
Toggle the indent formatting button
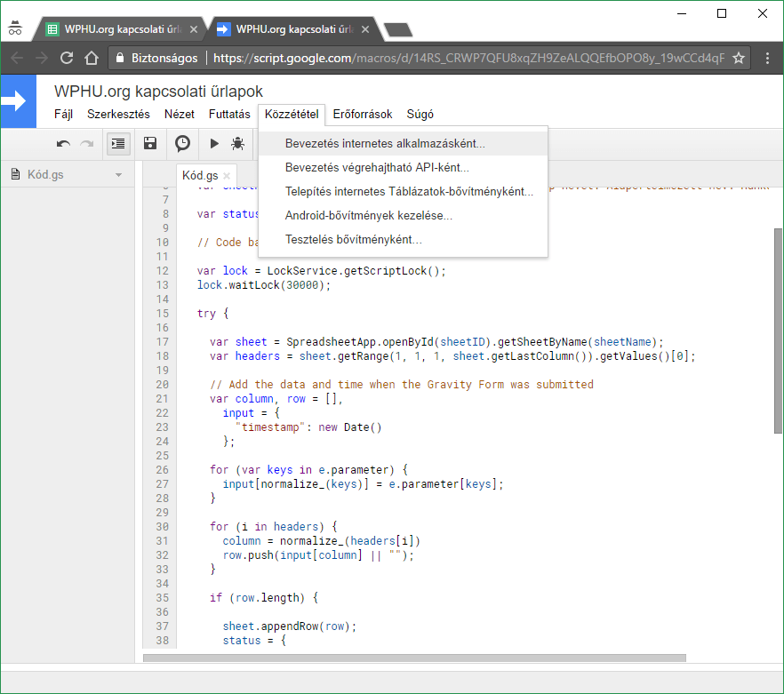click(118, 143)
